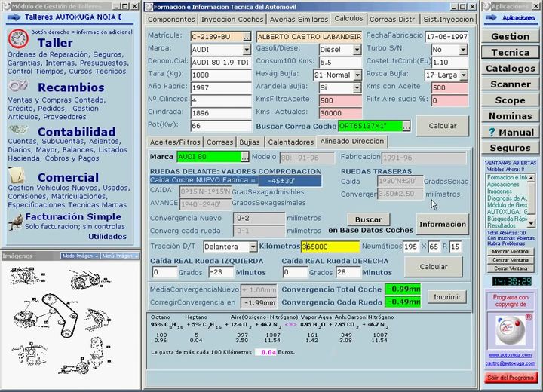Click the Comercial notepad icon
The height and width of the screenshot is (392, 543).
(x=17, y=175)
